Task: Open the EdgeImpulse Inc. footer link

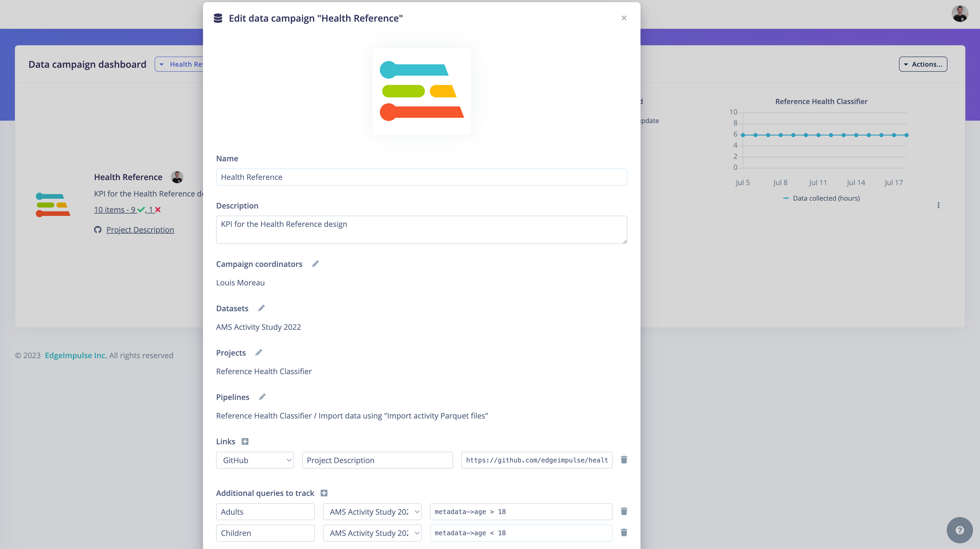Action: (76, 355)
